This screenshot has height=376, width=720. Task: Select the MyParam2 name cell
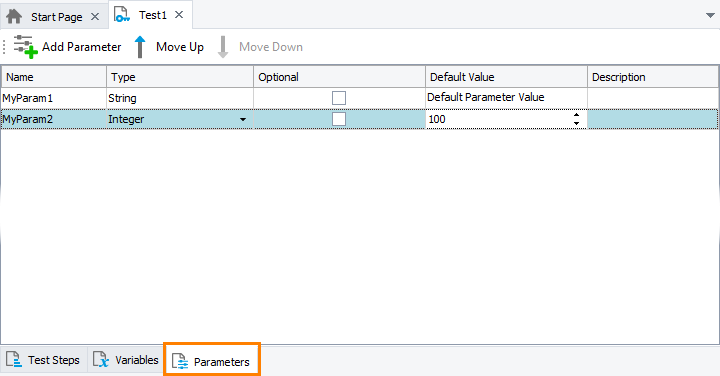(54, 119)
